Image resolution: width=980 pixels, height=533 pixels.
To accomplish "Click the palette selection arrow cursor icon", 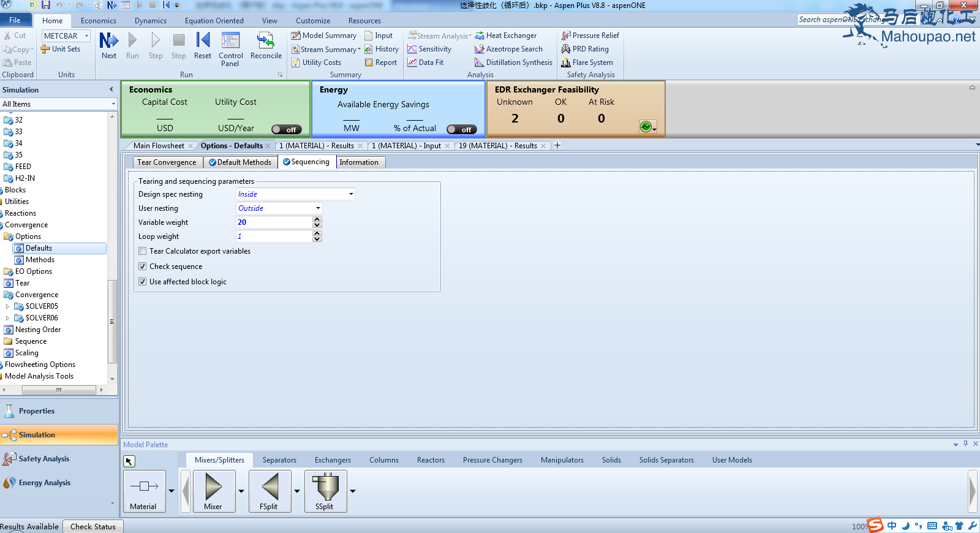I will click(129, 461).
